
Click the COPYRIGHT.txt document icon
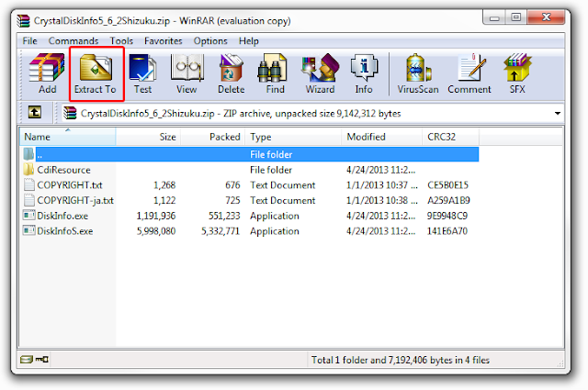click(28, 184)
